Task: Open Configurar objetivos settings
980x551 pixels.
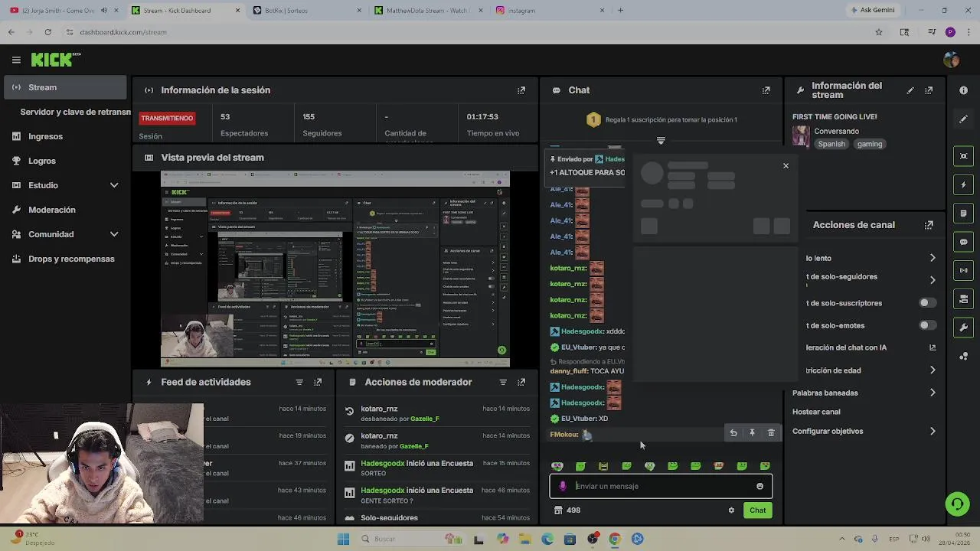Action: tap(864, 431)
